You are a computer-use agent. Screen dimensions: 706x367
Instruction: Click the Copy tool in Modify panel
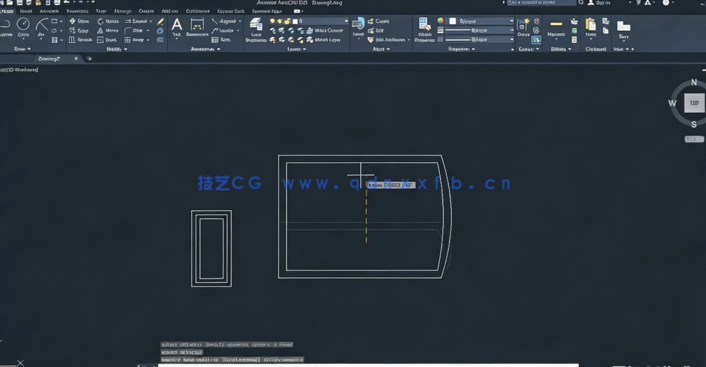[x=79, y=31]
